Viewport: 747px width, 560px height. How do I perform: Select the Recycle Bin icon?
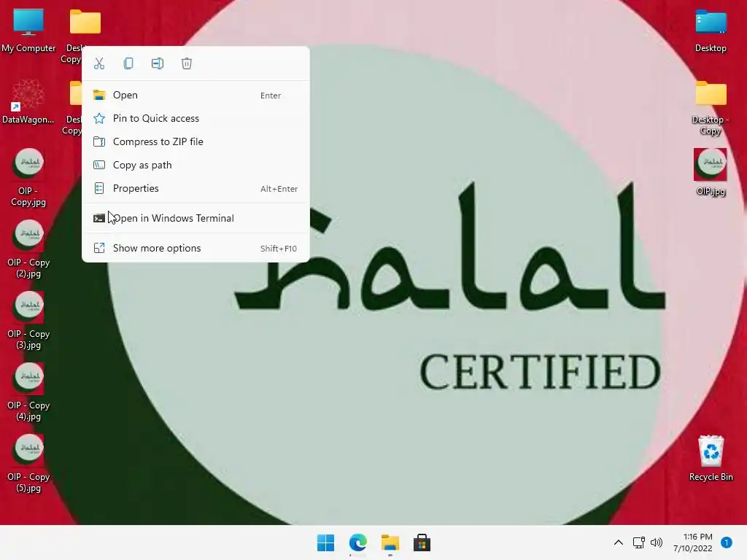pos(711,458)
